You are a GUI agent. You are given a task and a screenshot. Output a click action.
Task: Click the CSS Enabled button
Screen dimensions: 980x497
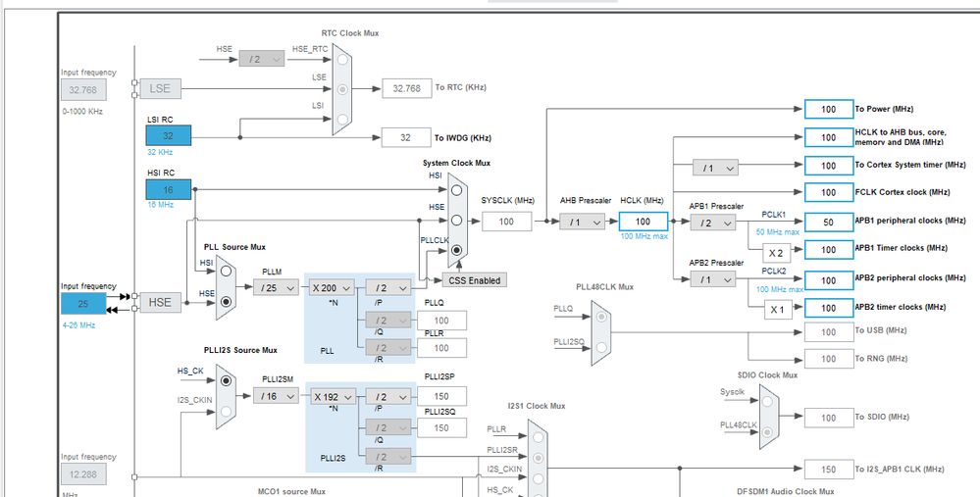pos(475,280)
